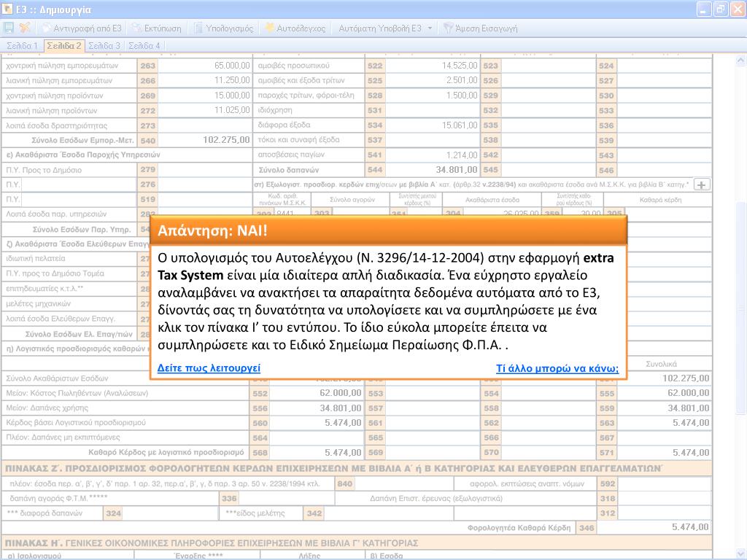Click the E3 window icon in title bar
Viewport: 747px width, 560px height.
(x=7, y=9)
